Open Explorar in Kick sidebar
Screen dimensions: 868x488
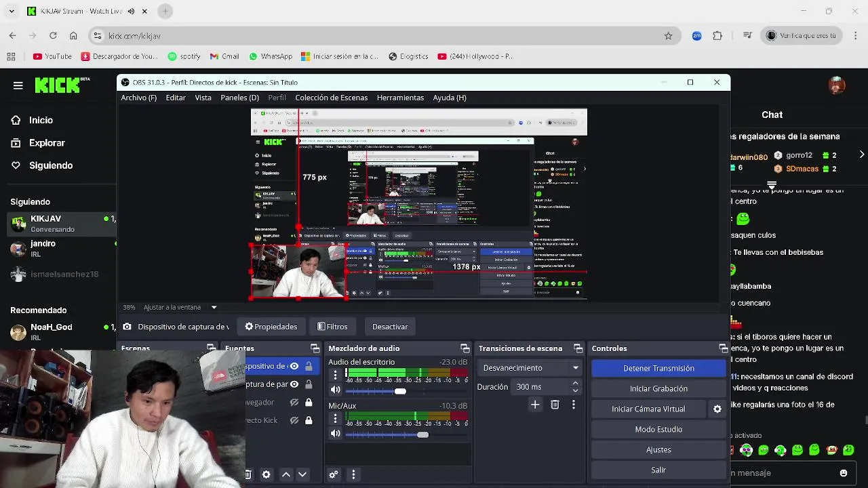(x=47, y=143)
